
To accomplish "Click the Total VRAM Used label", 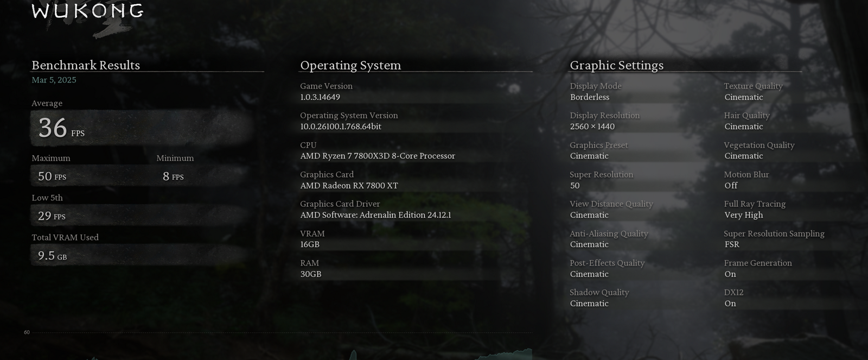I will 65,237.
